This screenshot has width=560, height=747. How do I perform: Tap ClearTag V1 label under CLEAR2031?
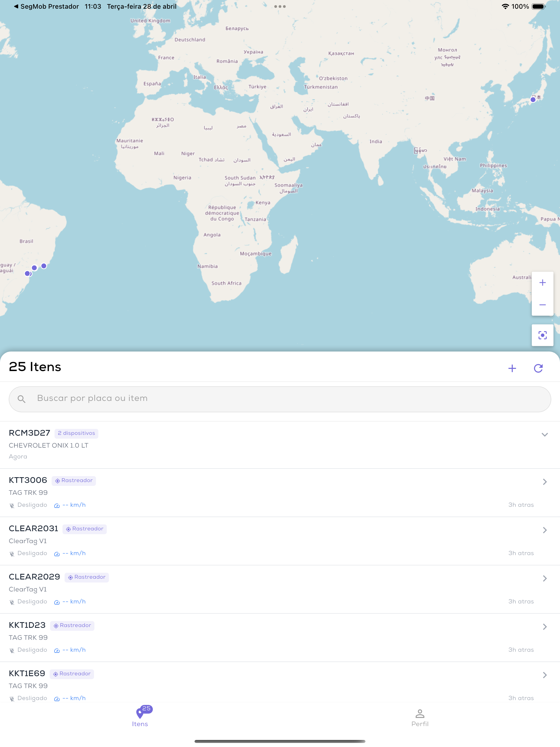tap(28, 541)
